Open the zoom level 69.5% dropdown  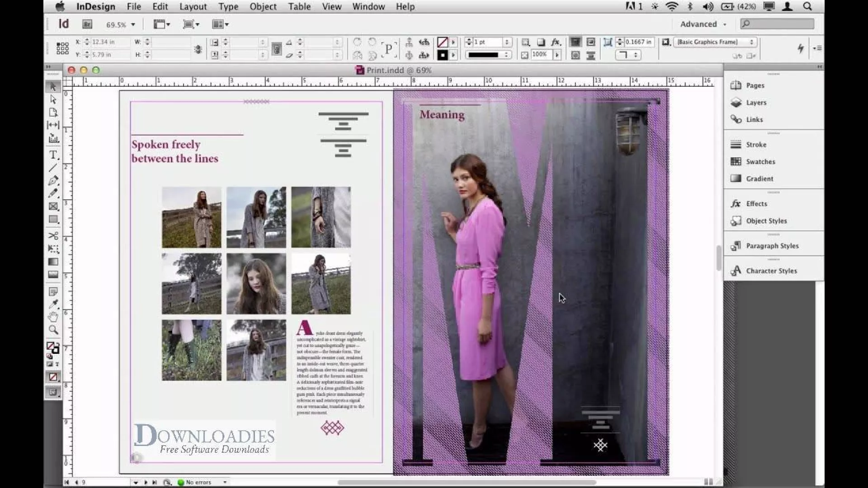pos(133,25)
